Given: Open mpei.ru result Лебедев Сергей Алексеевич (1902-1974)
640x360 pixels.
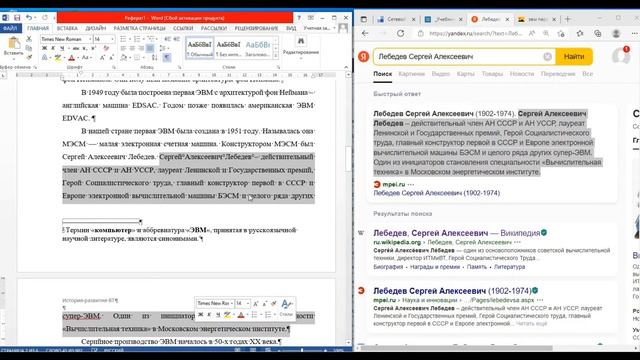Looking at the screenshot, I should tap(452, 291).
